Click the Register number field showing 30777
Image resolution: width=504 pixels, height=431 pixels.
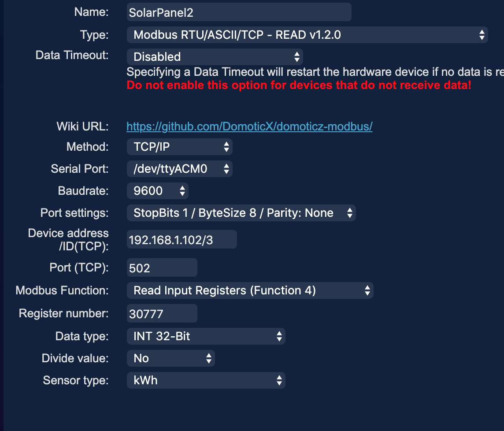162,313
